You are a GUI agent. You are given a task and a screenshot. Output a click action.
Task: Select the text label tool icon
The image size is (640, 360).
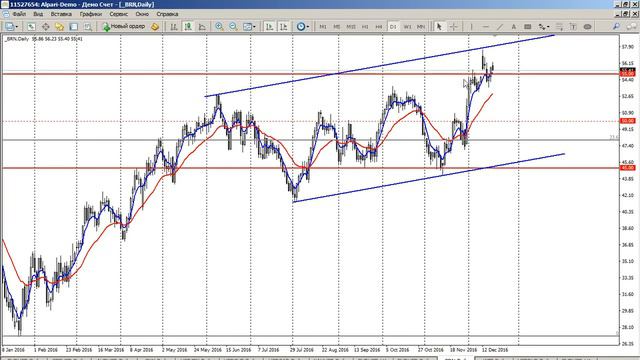[573, 27]
